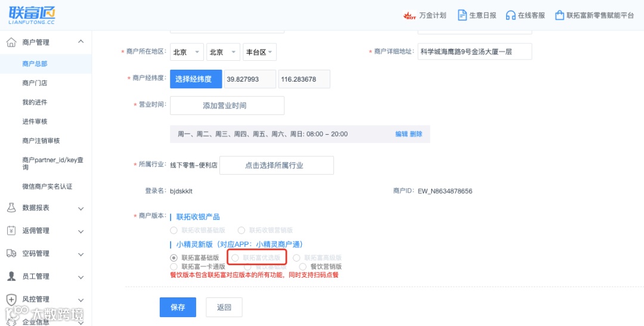Click the 联拓富新零售赋能平台 shopping bag icon
This screenshot has height=326, width=644.
pos(559,15)
